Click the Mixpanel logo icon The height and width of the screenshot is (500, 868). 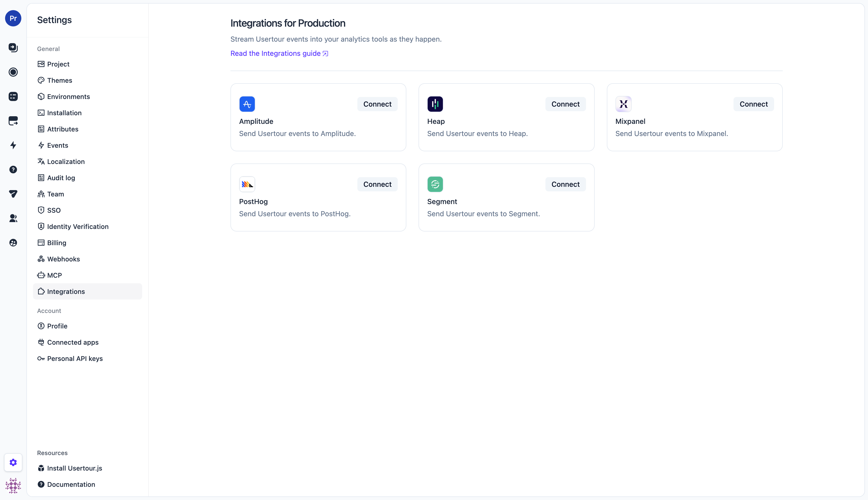tap(623, 104)
